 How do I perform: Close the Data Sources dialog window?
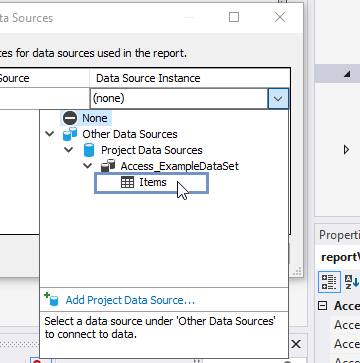(x=280, y=17)
